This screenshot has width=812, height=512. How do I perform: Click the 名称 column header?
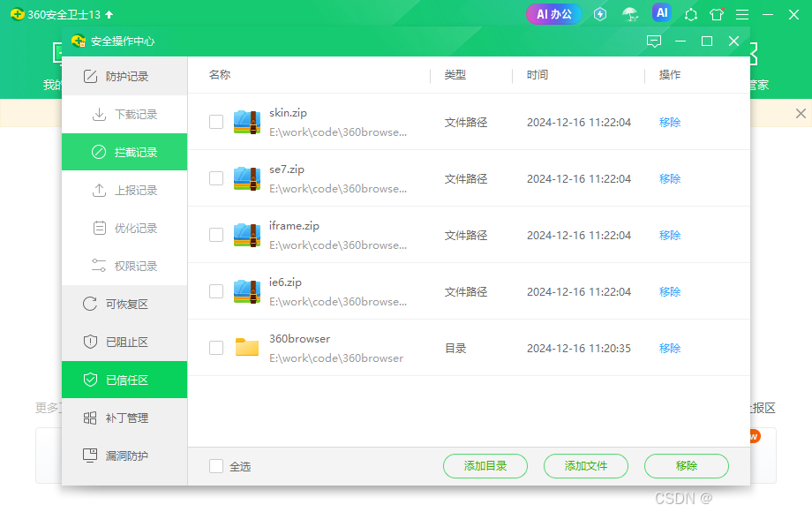point(220,75)
